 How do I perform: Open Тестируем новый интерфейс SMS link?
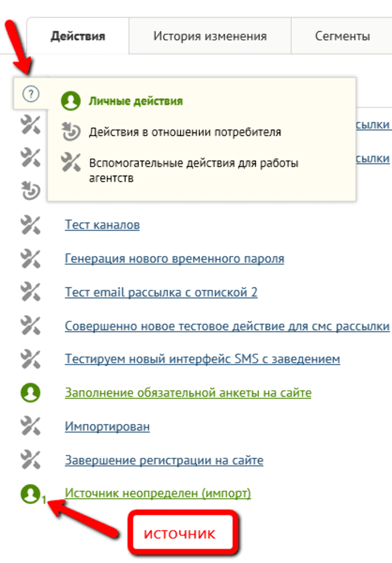[202, 359]
